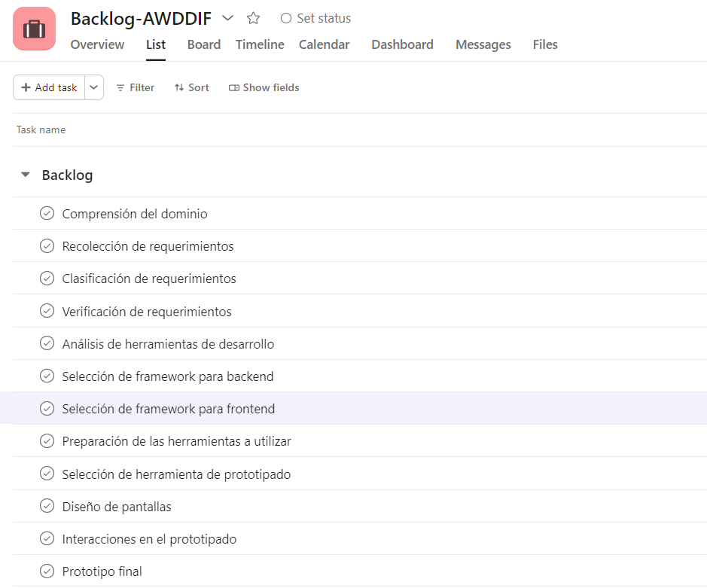Switch to the Board tab

[x=203, y=44]
